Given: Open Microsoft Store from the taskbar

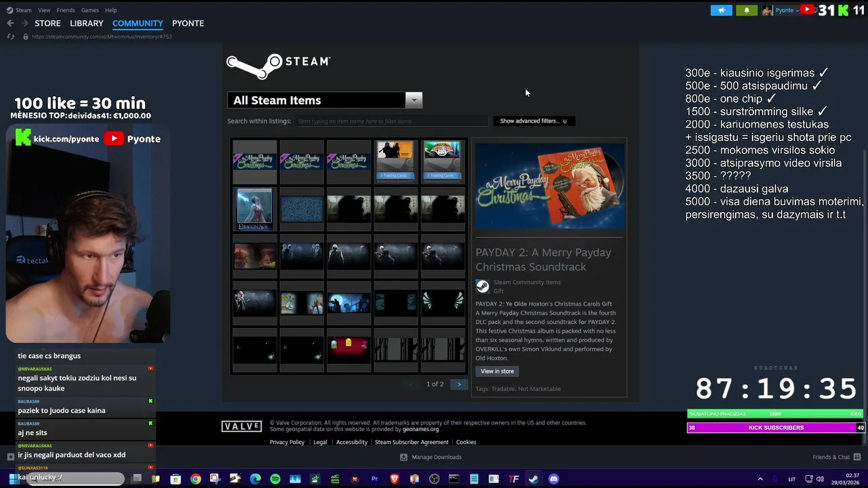Looking at the screenshot, I should 176,479.
